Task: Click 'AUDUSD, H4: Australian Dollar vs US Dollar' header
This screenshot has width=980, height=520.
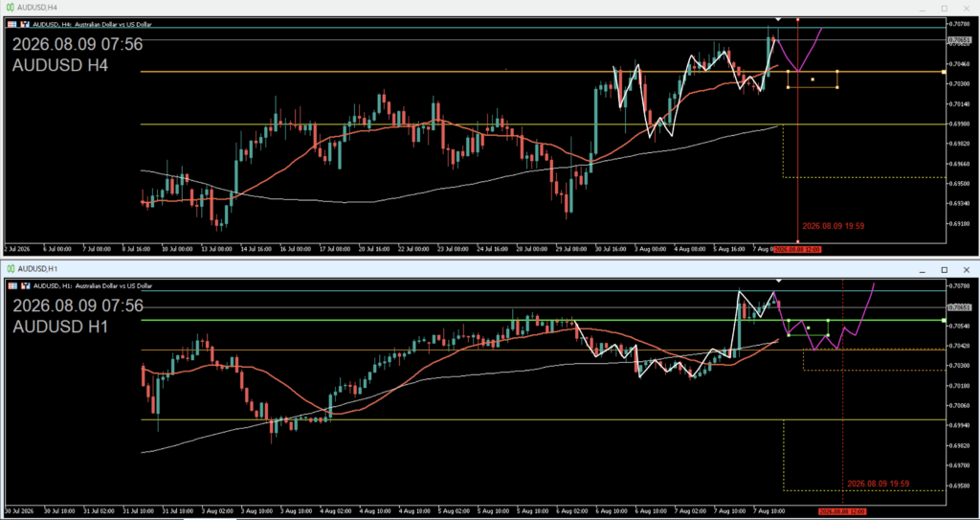Action: pyautogui.click(x=92, y=24)
